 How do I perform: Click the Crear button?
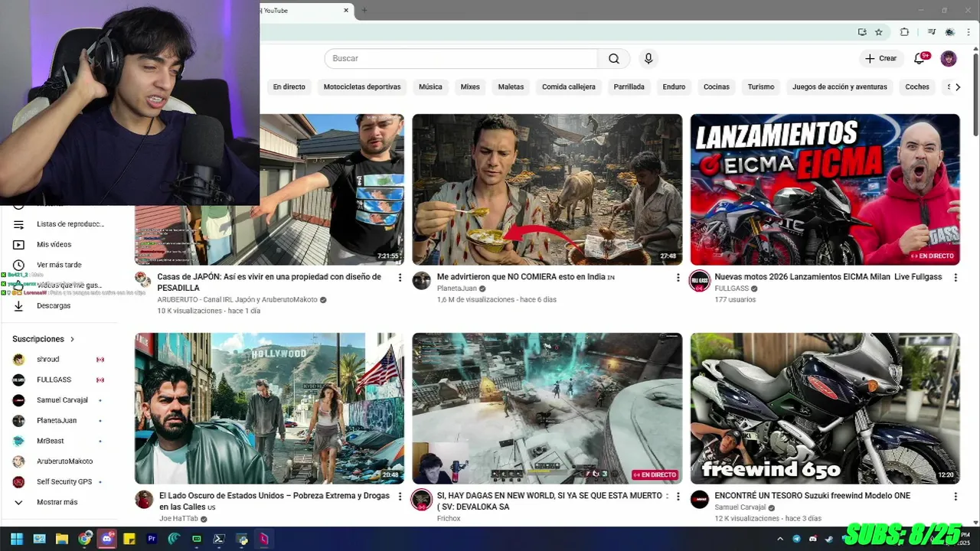click(881, 59)
